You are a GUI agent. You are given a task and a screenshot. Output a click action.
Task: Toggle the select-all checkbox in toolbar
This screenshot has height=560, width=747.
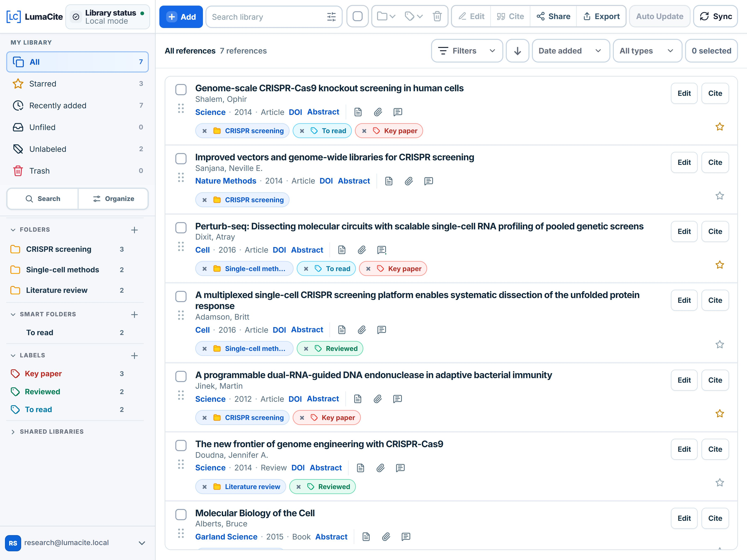pos(357,17)
